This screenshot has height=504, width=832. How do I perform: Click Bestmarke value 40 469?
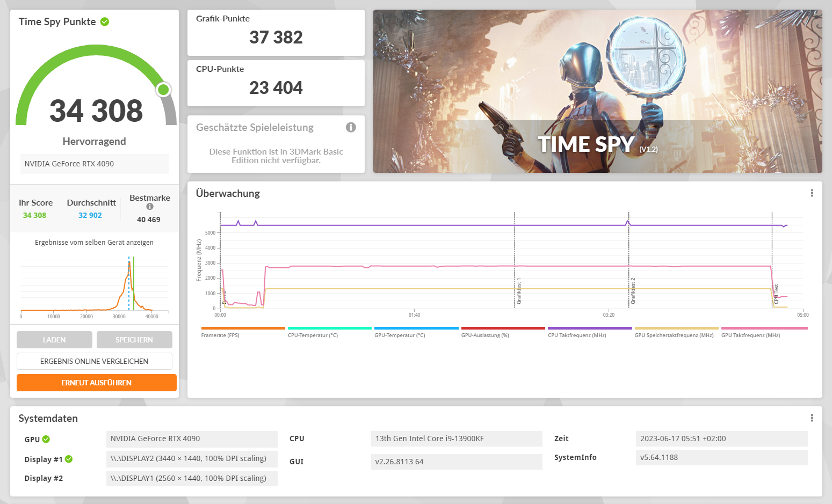(149, 220)
